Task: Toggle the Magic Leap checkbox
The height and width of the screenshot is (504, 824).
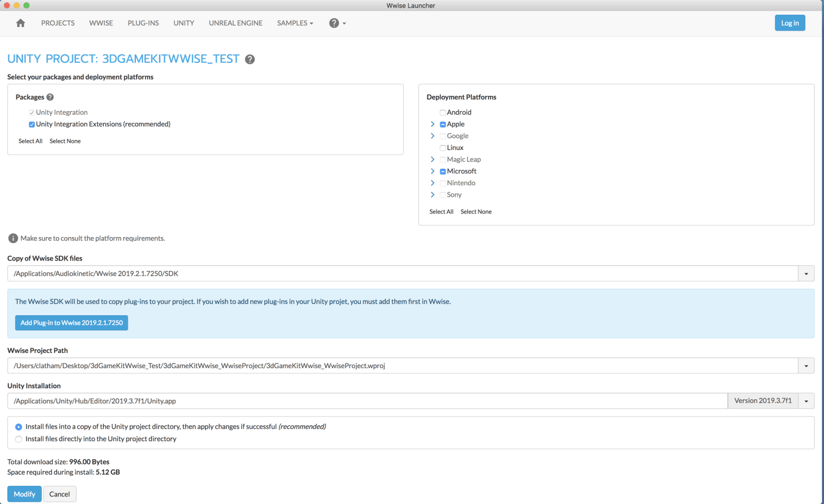Action: [443, 159]
